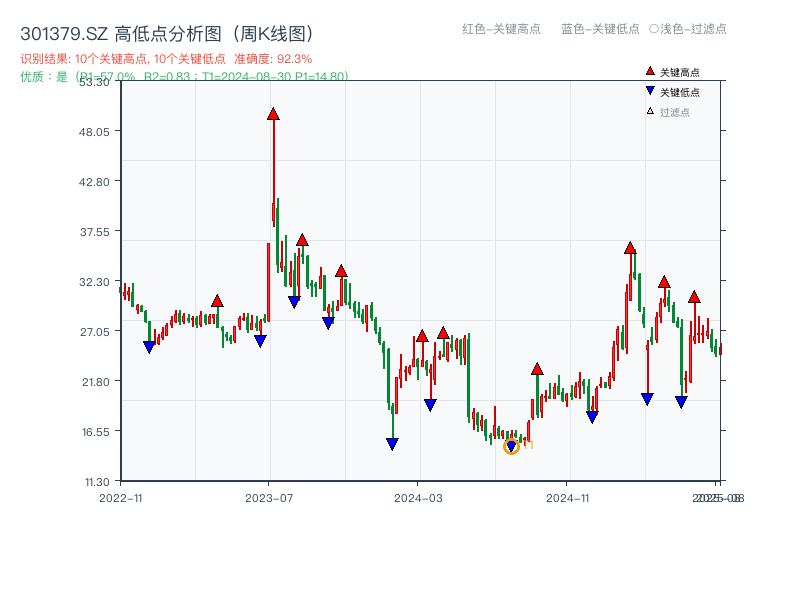The width and height of the screenshot is (800, 600).
Task: Click the y-axis value 27.05
Action: click(94, 332)
